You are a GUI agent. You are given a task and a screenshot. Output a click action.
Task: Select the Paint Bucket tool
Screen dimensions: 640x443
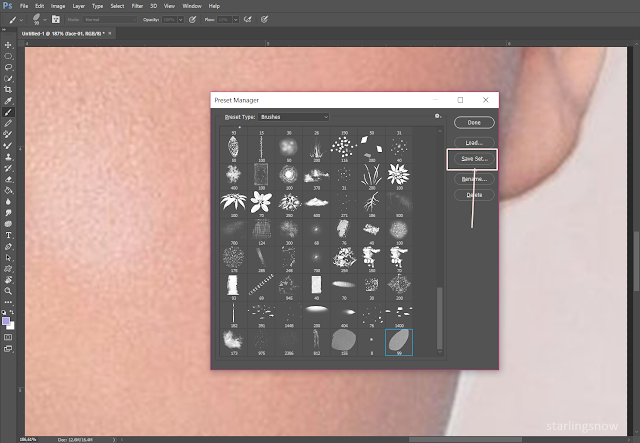click(8, 190)
